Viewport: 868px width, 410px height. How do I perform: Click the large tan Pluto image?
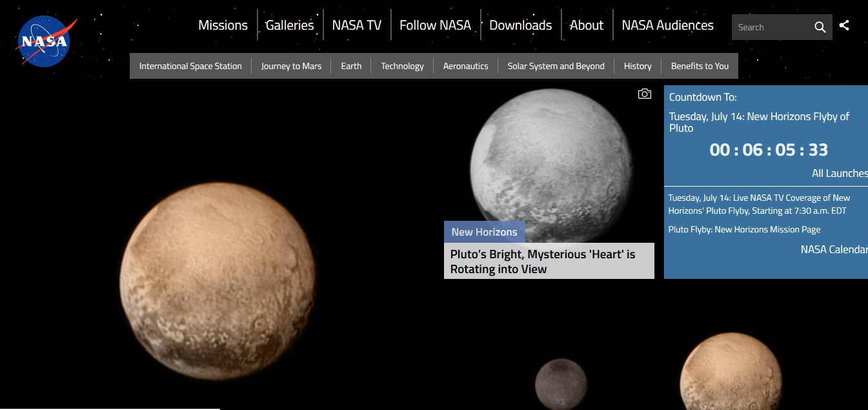pos(217,282)
